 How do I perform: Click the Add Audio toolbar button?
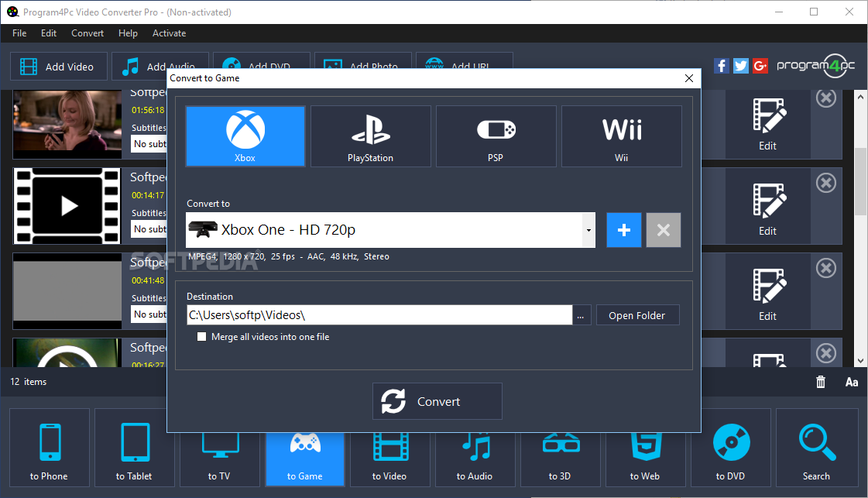pyautogui.click(x=160, y=61)
